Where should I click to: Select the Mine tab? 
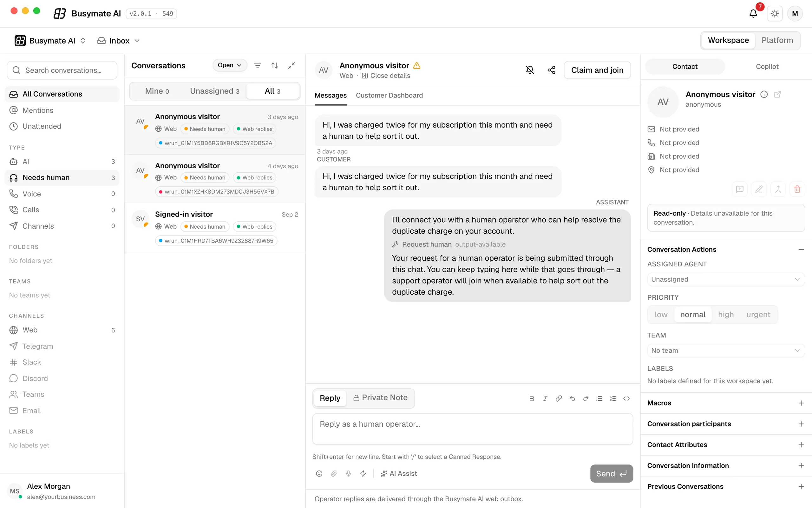point(157,91)
